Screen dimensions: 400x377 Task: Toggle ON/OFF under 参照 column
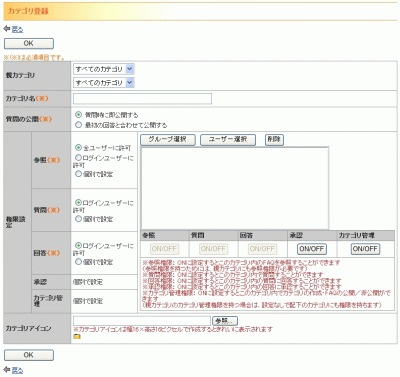(164, 249)
